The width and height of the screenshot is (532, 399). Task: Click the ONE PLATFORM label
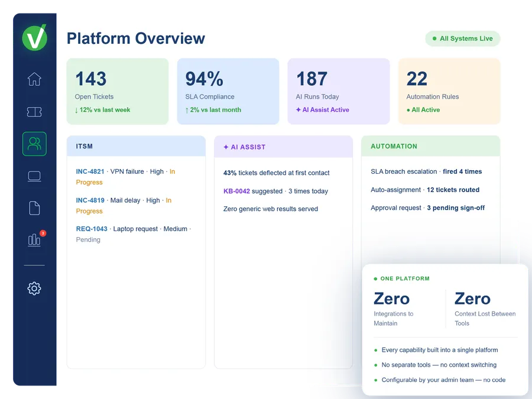405,278
